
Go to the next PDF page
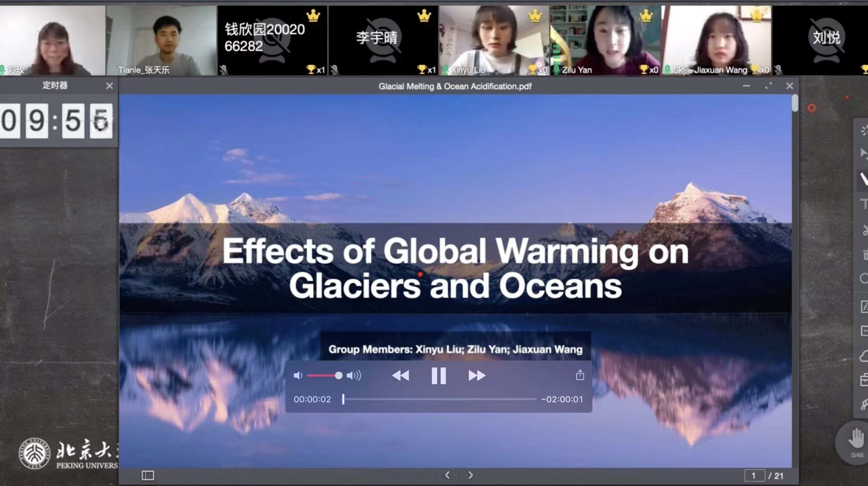click(x=470, y=475)
